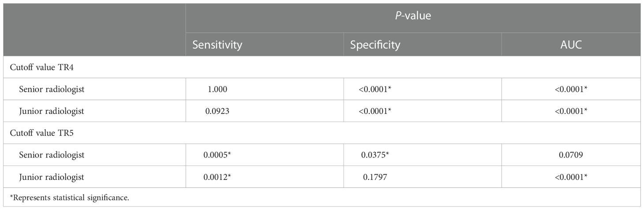
Task: Click the sensitivity value 0.0005*
Action: click(x=219, y=155)
